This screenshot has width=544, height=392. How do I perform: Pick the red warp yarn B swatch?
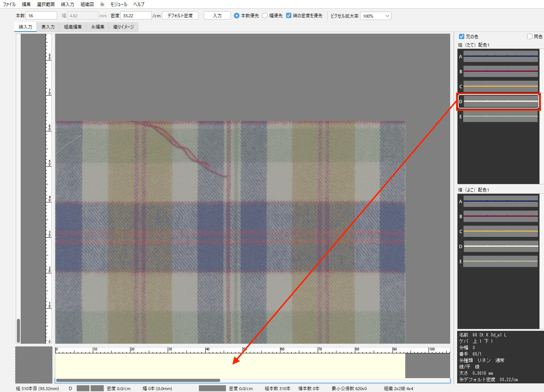click(x=500, y=71)
